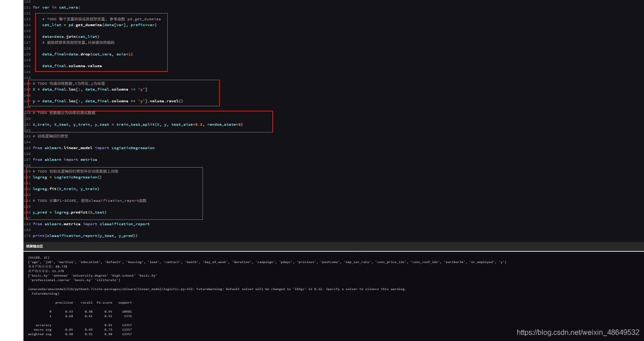Click the 'recall' column header in report
This screenshot has width=644, height=341.
[87, 303]
